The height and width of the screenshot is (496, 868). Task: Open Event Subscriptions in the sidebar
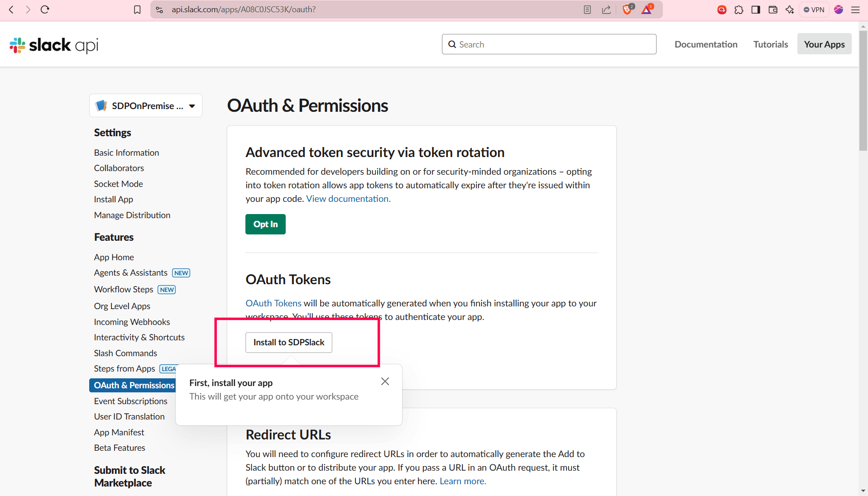130,401
